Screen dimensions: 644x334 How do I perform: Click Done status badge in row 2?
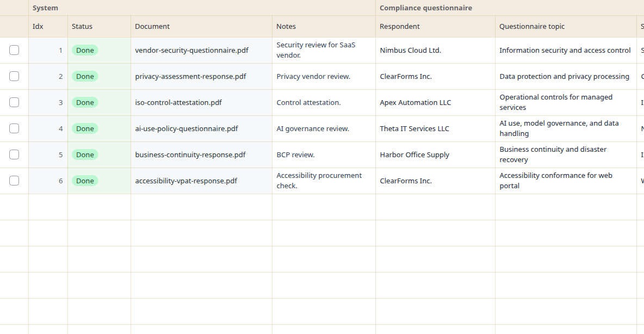click(x=85, y=76)
